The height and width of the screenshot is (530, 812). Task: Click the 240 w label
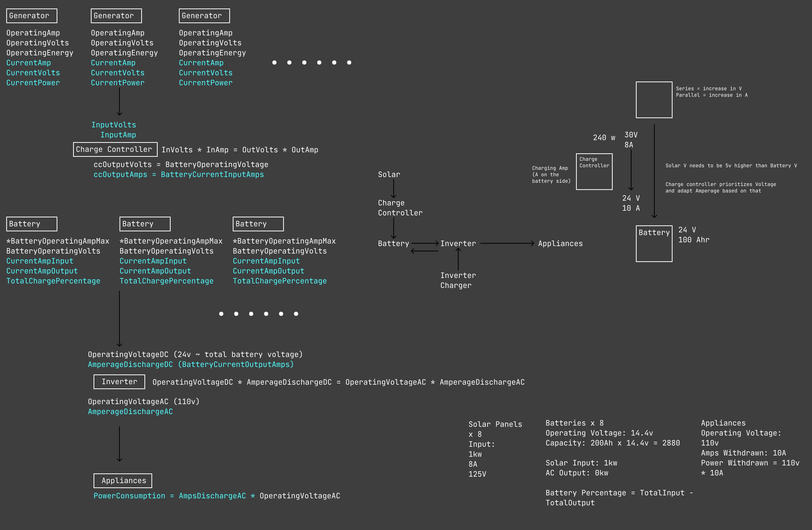603,138
